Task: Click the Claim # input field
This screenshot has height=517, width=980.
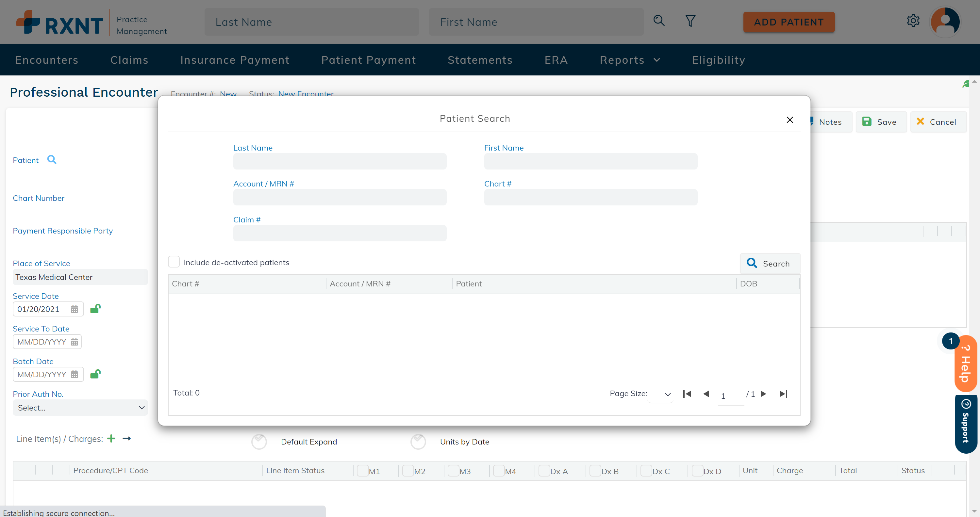Action: coord(340,233)
